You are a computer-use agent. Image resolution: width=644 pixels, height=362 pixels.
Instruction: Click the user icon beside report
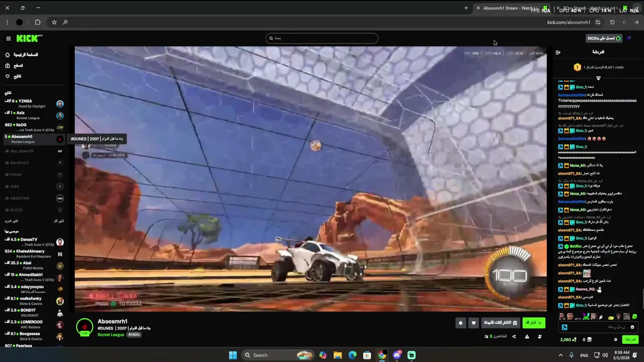pos(540,336)
